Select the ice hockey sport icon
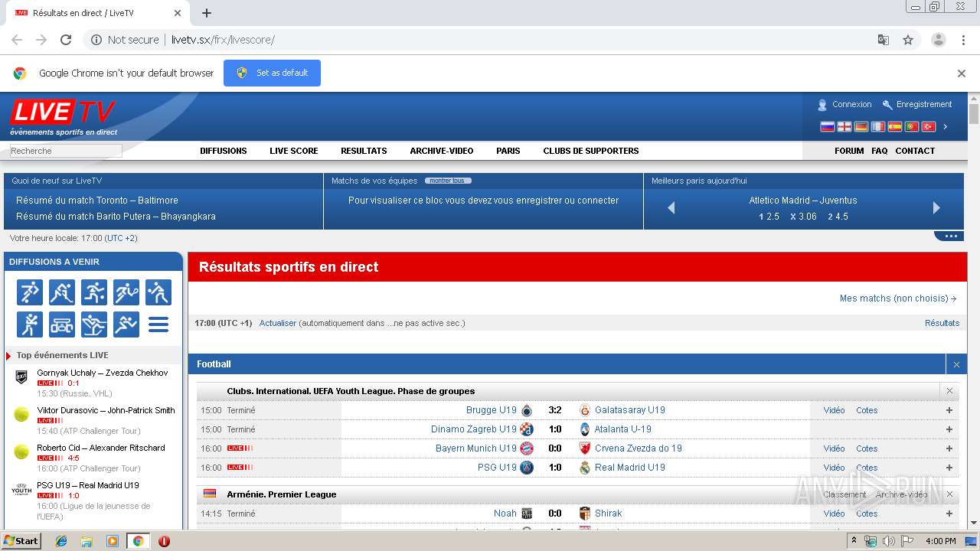This screenshot has width=980, height=551. [x=62, y=292]
